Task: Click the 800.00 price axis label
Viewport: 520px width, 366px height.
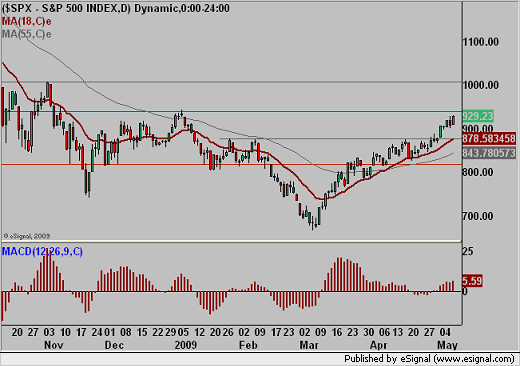Action: 478,172
